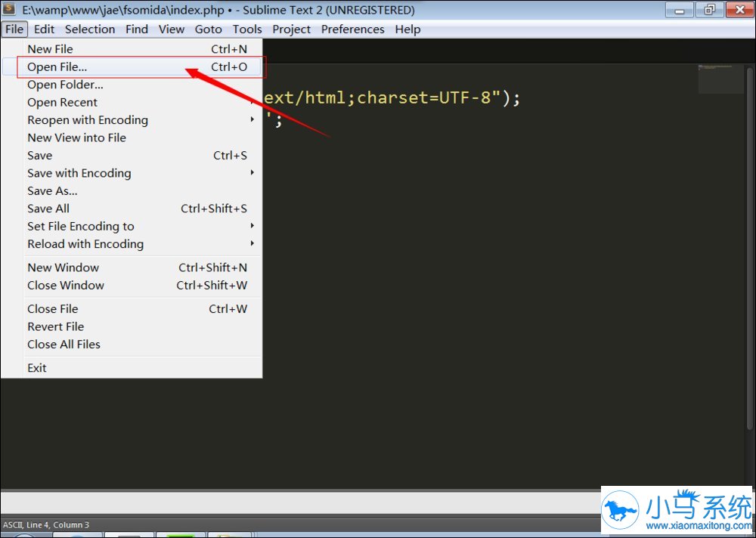
Task: Expand the Open Recent submenu
Action: tap(132, 103)
